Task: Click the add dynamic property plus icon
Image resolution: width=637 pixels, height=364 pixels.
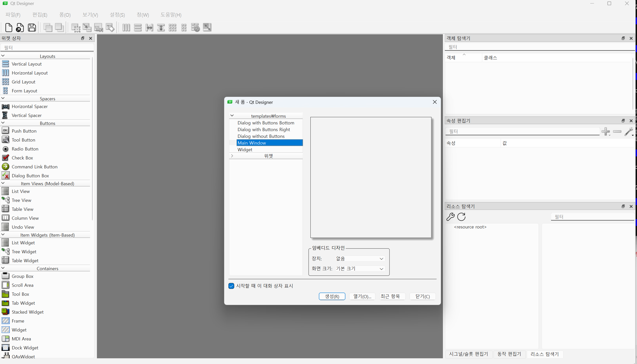Action: tap(606, 132)
